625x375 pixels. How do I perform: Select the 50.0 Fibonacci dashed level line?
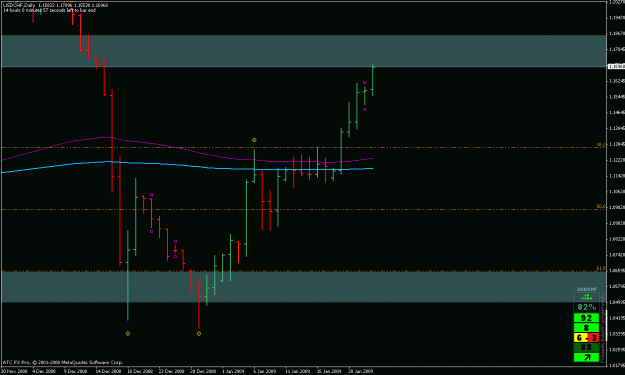pos(303,209)
